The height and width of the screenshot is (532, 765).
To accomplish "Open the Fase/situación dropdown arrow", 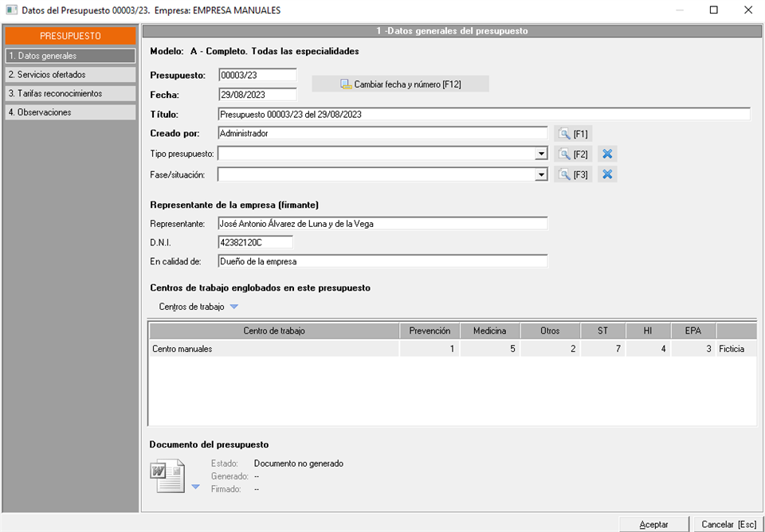I will [541, 174].
